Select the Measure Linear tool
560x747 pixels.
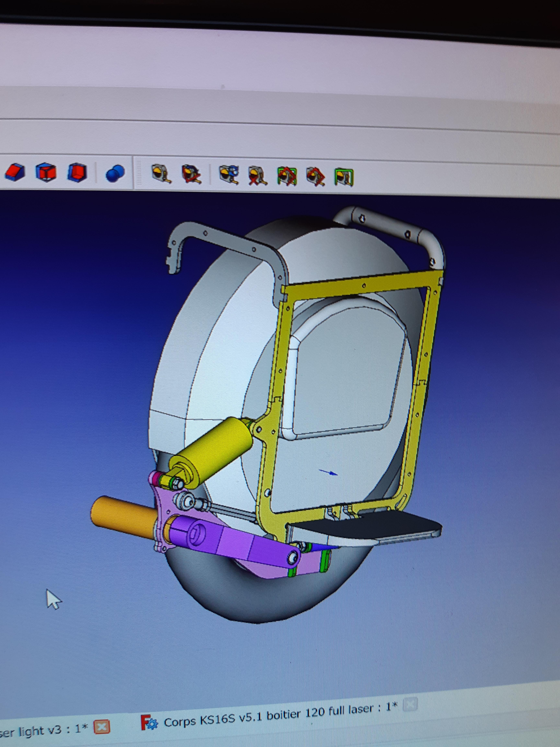[x=161, y=174]
